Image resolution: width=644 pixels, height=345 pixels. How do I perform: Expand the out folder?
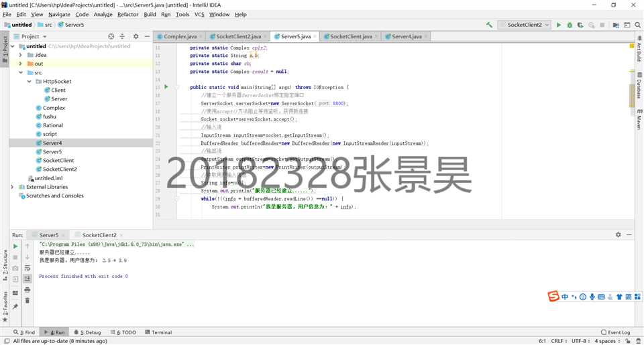click(21, 64)
